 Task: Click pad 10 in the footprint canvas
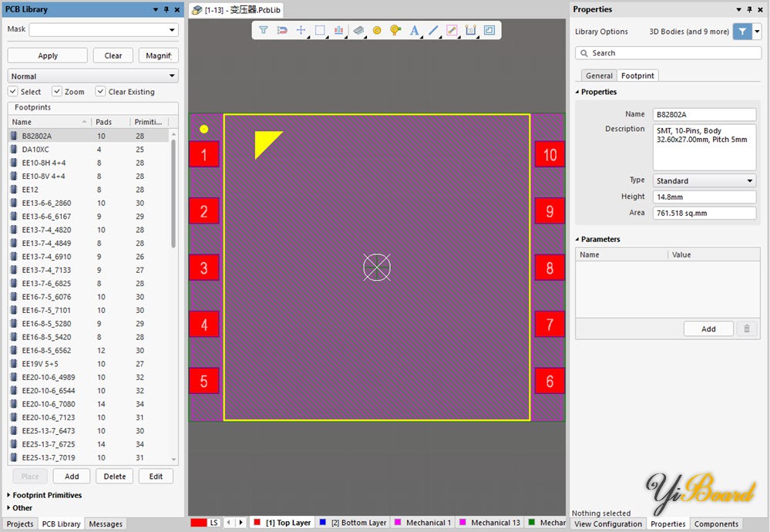click(x=550, y=155)
